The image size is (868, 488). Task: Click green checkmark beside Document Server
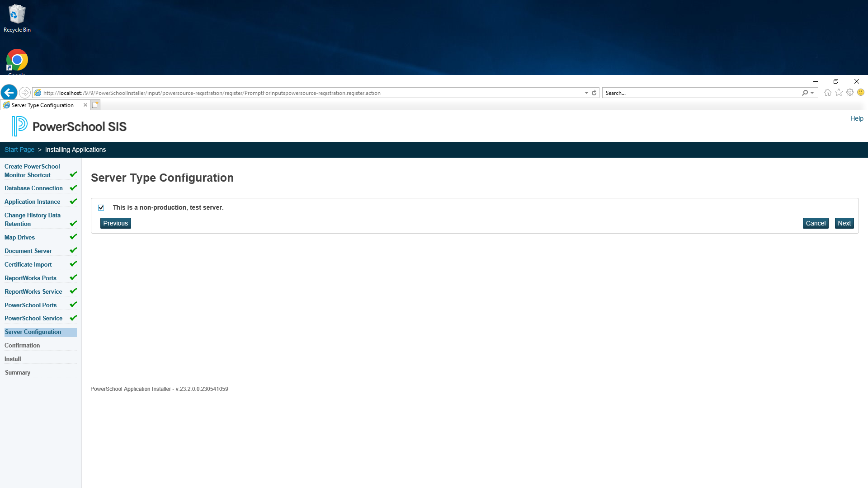[73, 250]
